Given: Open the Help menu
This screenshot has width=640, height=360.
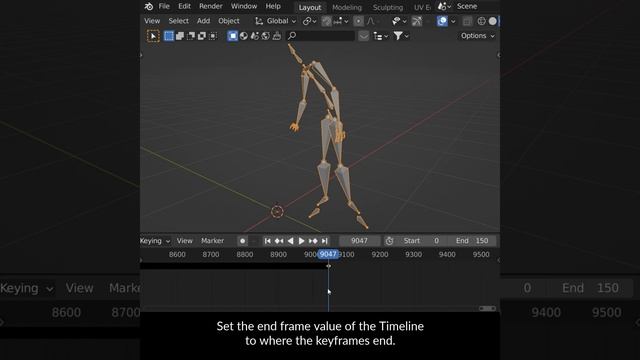Looking at the screenshot, I should pyautogui.click(x=273, y=6).
